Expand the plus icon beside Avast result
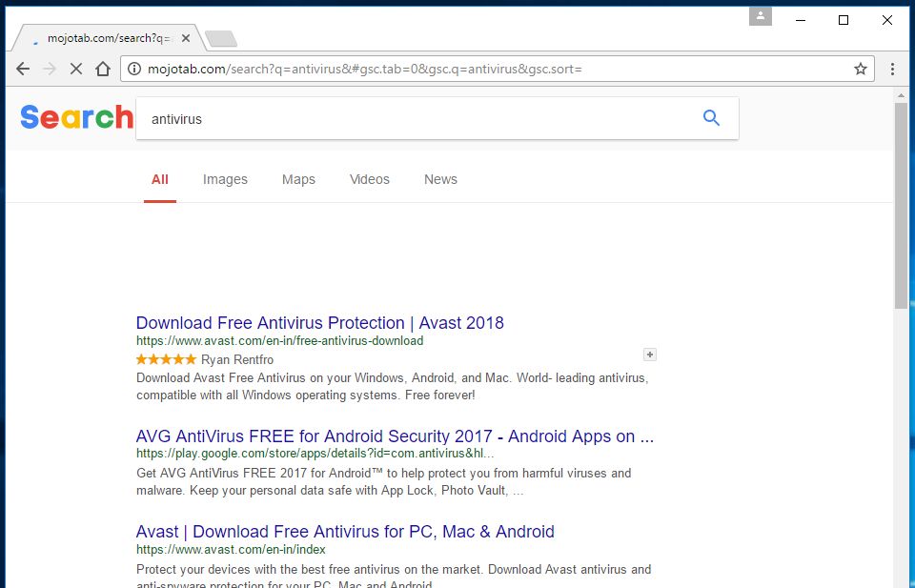 coord(650,355)
